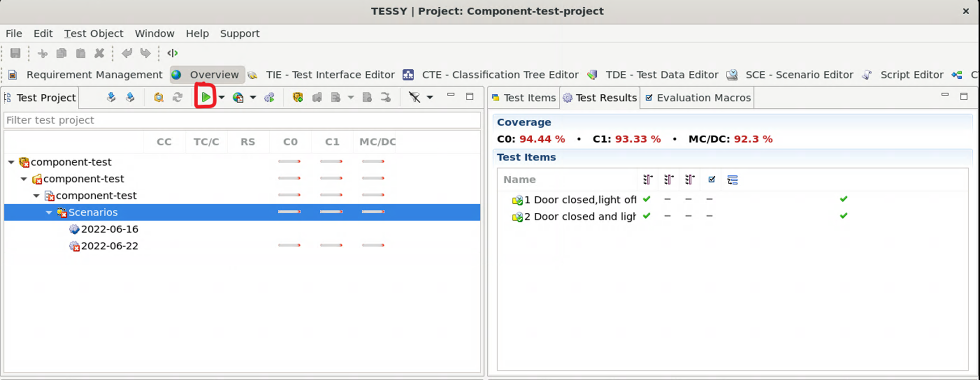Click the Cut scissors icon

pos(42,54)
